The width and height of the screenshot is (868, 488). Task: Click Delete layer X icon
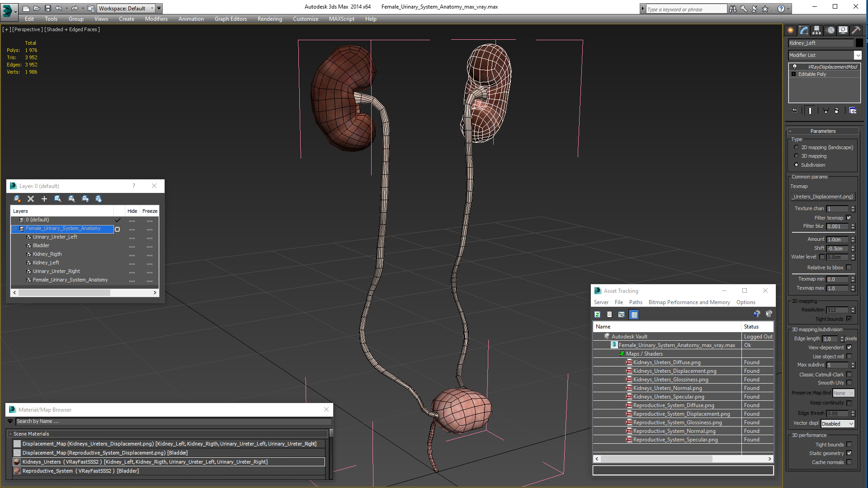31,199
